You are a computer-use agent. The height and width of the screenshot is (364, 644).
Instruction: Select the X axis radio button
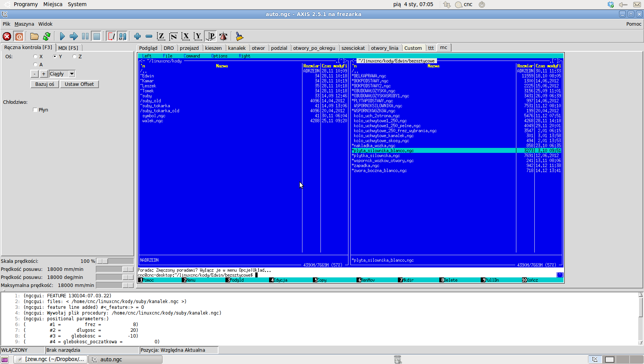(35, 56)
